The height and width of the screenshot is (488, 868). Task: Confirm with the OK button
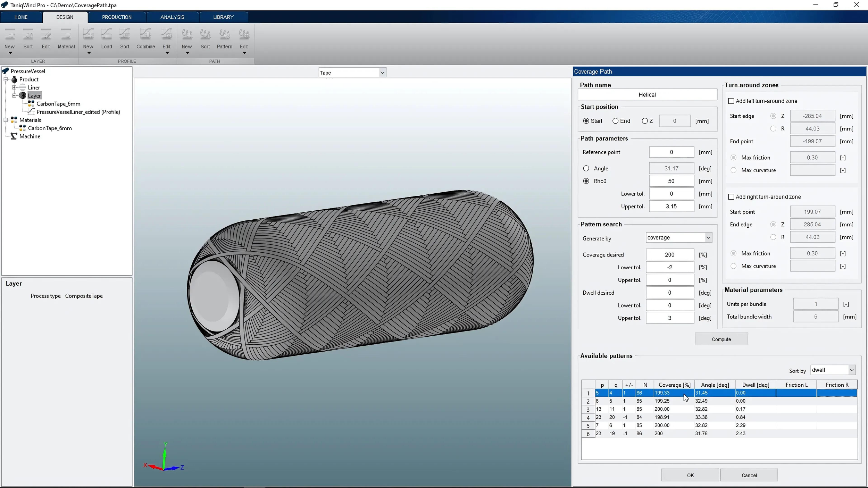click(x=690, y=475)
